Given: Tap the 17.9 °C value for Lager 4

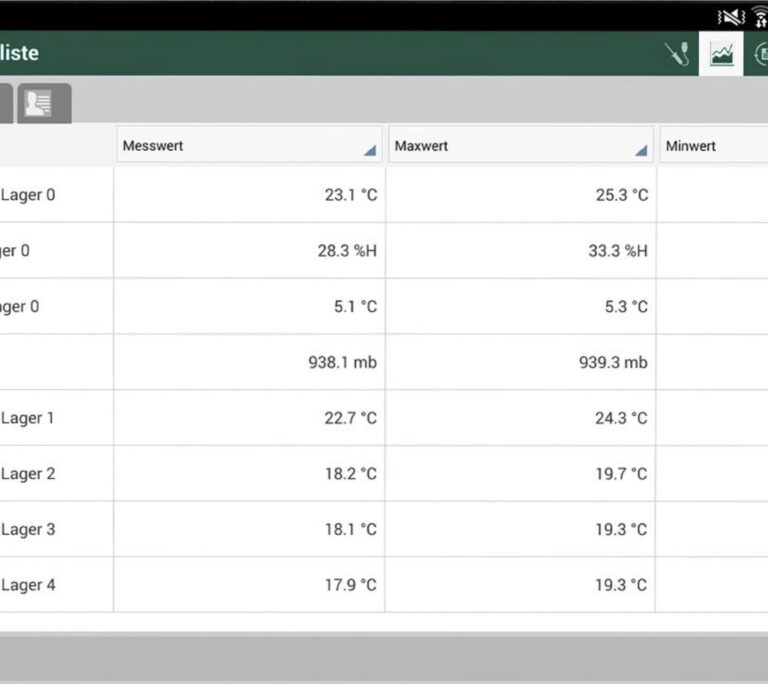Looking at the screenshot, I should (350, 585).
